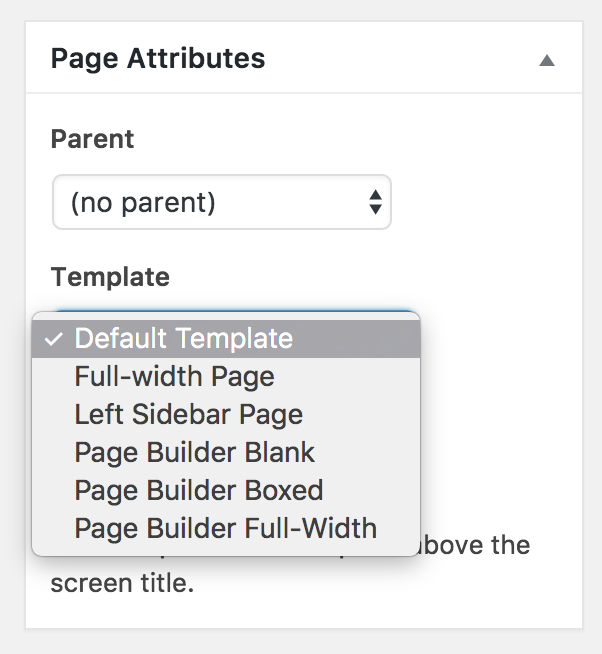Choose Page Builder Boxed template

[198, 490]
